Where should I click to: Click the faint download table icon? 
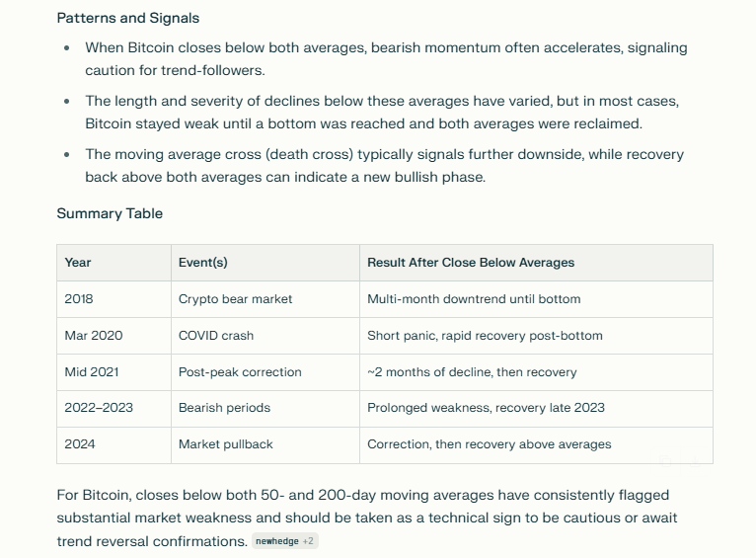[695, 460]
